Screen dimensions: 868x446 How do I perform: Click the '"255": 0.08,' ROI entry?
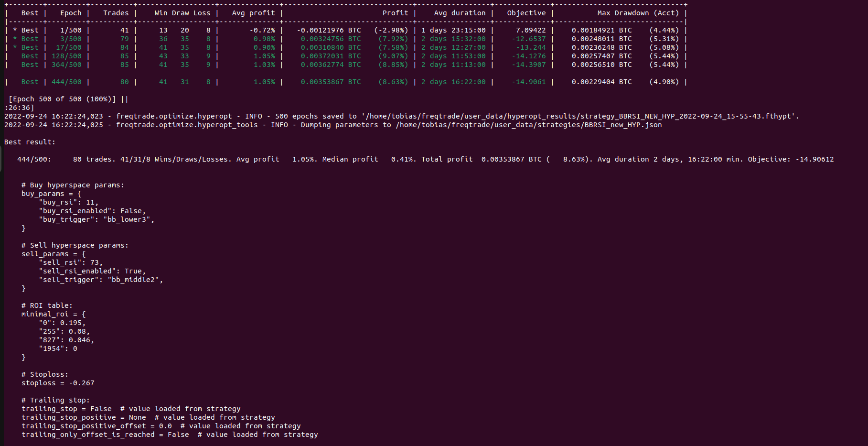(x=64, y=331)
